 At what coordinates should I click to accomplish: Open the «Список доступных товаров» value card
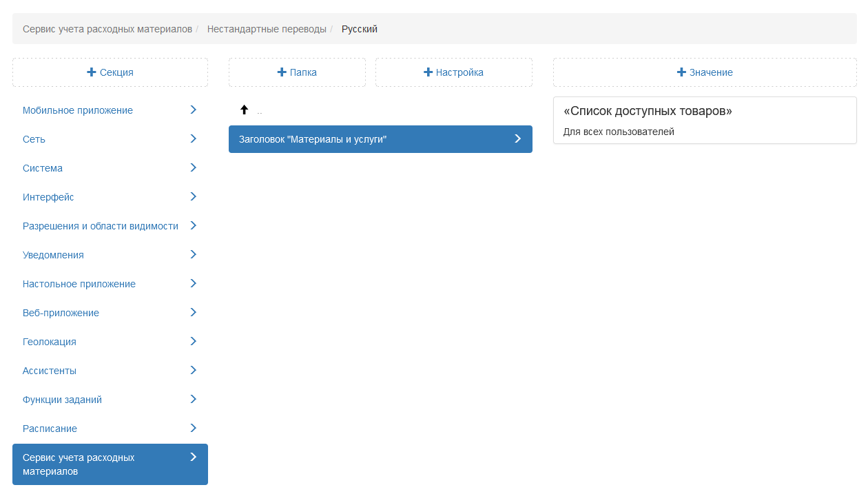pos(705,120)
